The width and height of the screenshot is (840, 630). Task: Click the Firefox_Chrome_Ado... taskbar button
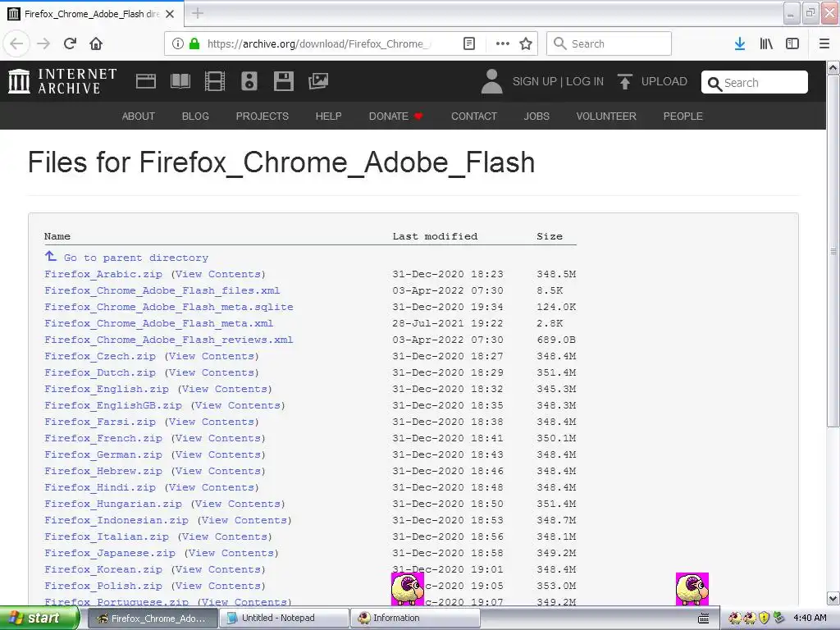tap(152, 619)
